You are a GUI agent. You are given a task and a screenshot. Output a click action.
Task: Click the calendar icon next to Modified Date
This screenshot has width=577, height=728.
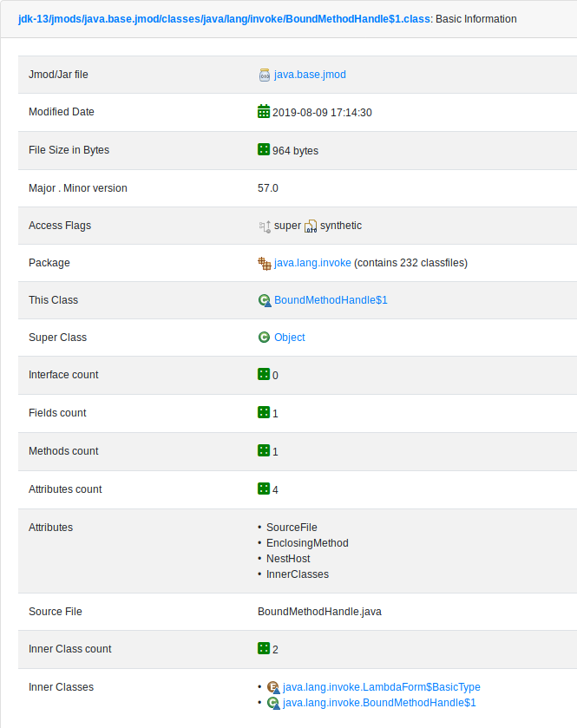click(x=264, y=111)
